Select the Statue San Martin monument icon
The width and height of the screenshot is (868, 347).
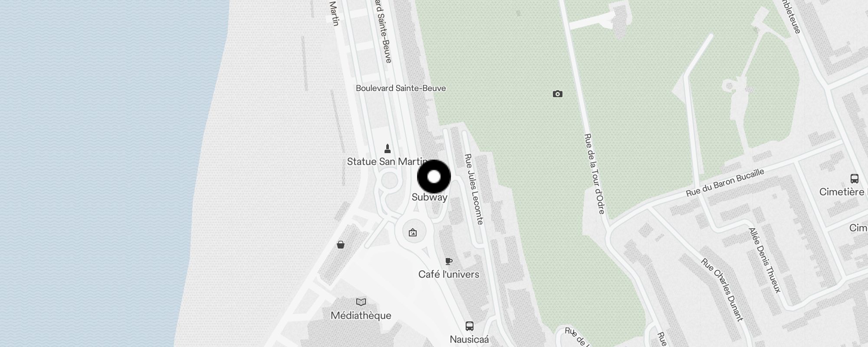[388, 149]
